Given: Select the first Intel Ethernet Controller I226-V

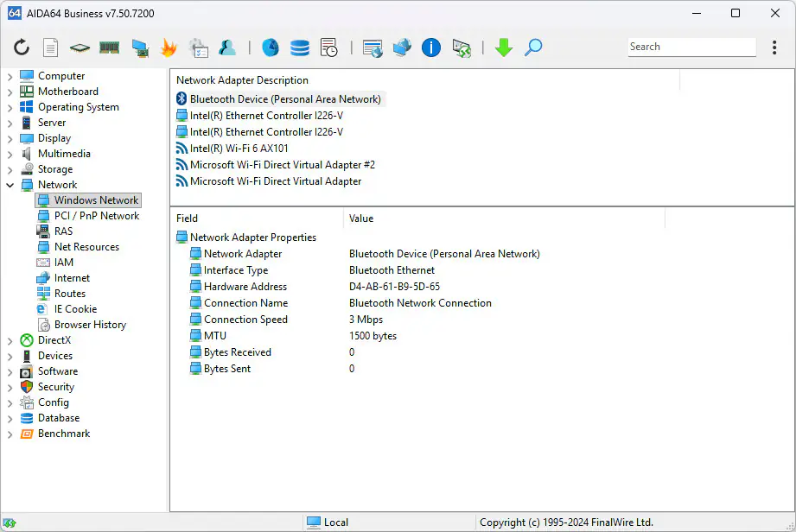Looking at the screenshot, I should point(260,116).
